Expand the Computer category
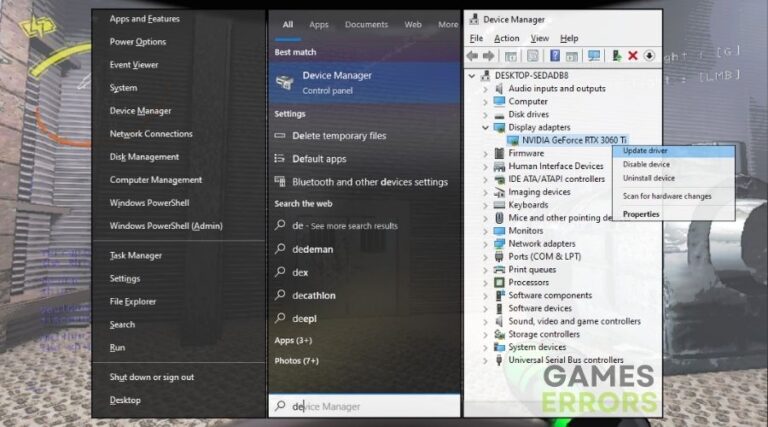 (485, 102)
